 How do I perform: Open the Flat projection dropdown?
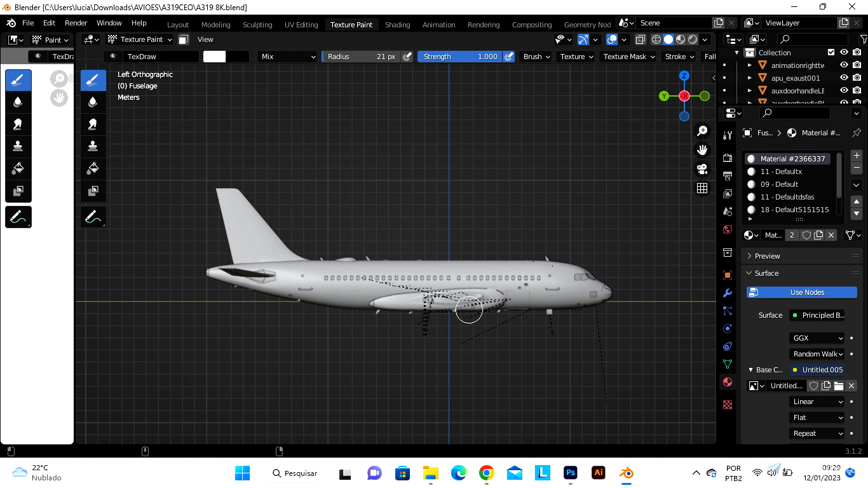click(x=818, y=417)
